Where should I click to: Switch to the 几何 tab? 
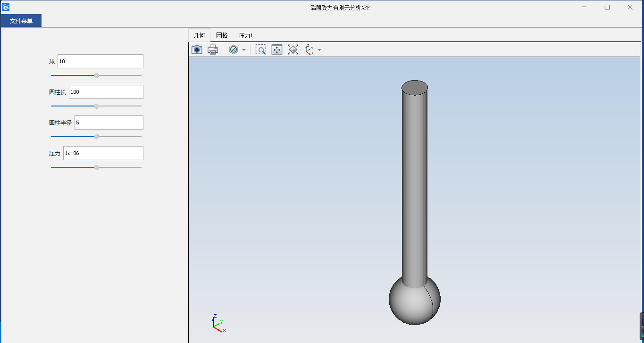(200, 35)
